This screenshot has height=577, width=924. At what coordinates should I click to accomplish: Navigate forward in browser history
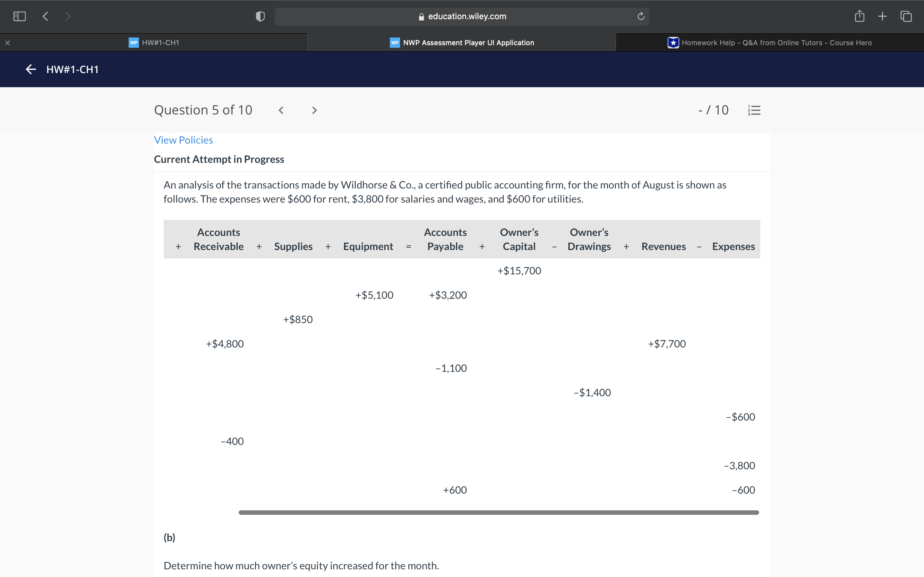[x=68, y=16]
